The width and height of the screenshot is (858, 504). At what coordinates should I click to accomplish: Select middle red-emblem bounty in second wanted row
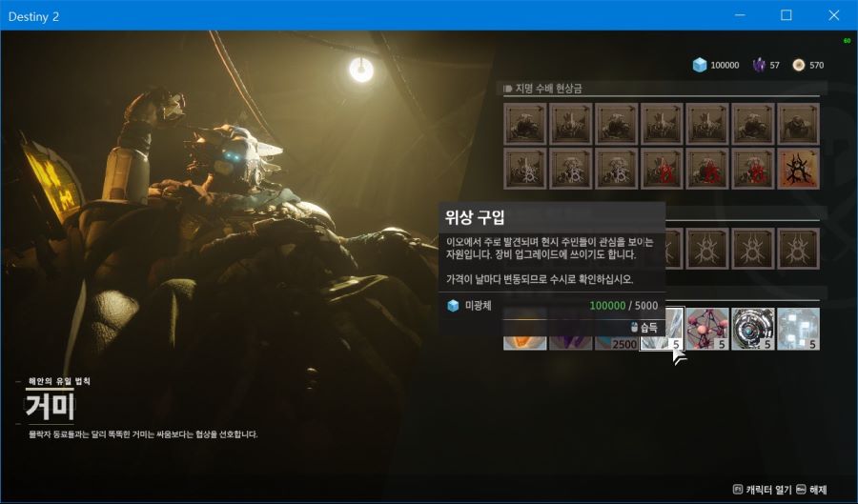coord(707,169)
